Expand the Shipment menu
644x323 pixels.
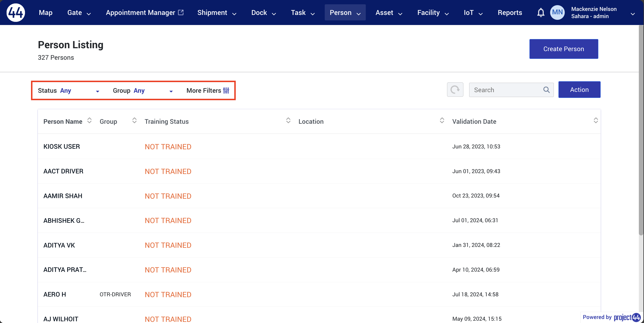pos(217,13)
